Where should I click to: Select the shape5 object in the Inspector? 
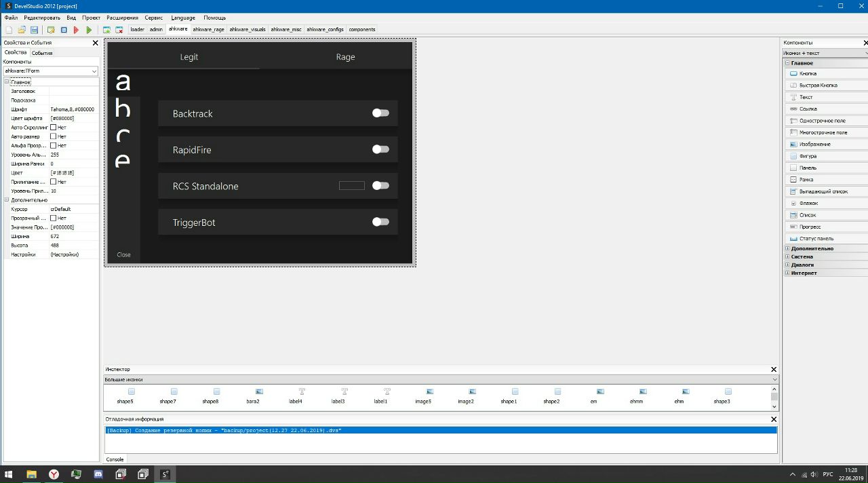tap(125, 396)
